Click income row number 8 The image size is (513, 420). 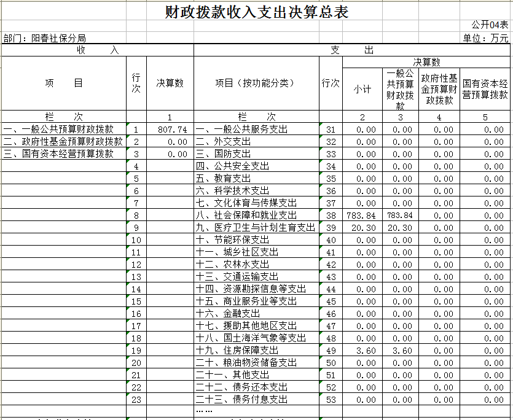coord(136,216)
